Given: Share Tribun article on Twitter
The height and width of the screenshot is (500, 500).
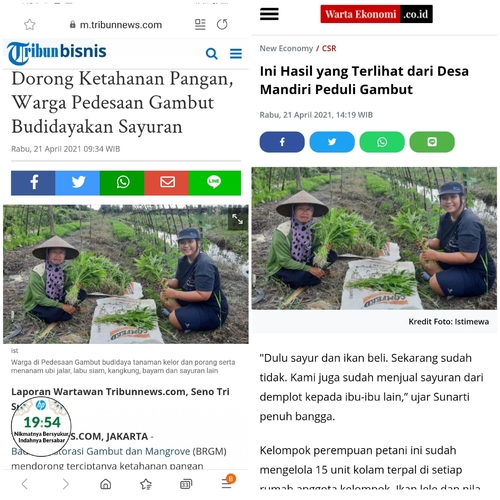Looking at the screenshot, I should click(77, 183).
